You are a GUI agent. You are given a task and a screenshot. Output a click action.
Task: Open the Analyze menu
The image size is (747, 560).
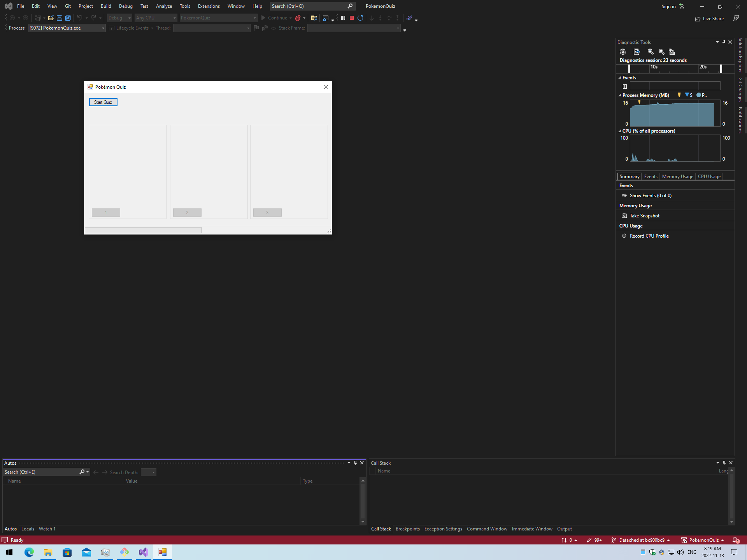click(x=164, y=6)
